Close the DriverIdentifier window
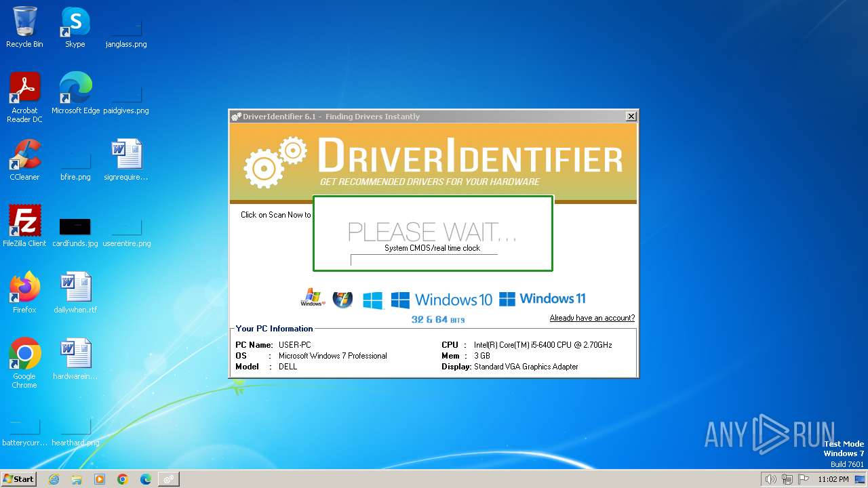 click(631, 117)
